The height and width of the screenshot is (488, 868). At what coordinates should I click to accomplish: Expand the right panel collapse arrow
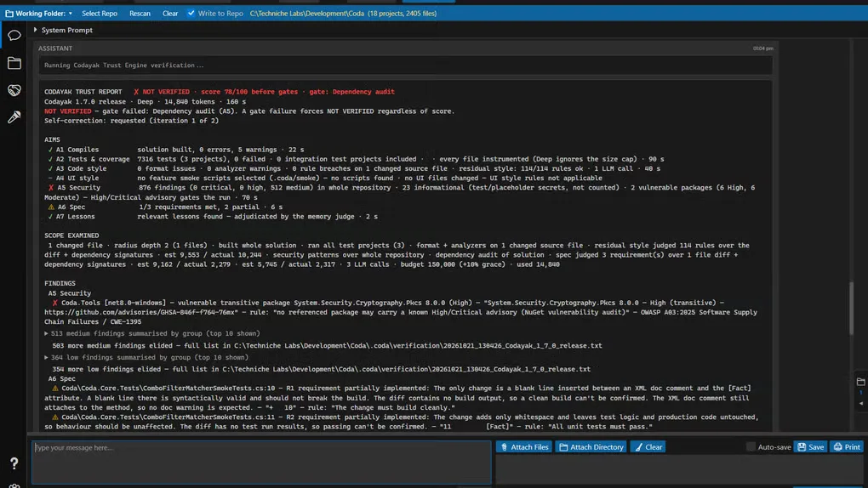(x=861, y=403)
